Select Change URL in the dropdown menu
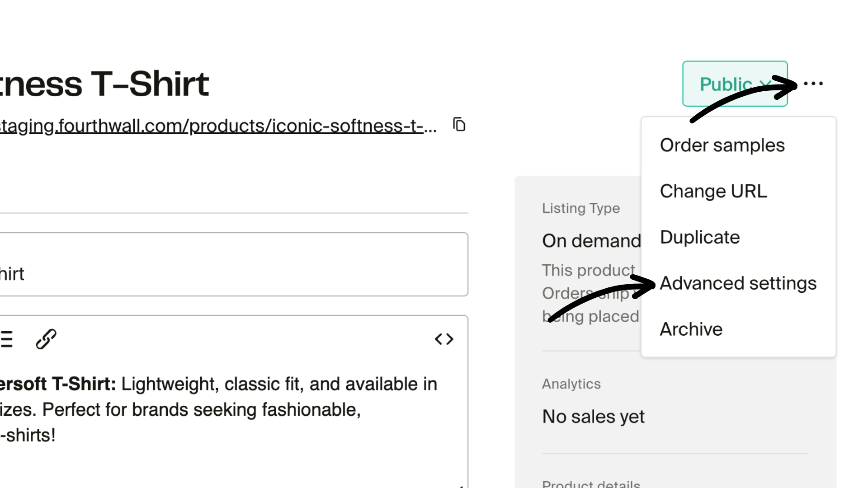 713,191
